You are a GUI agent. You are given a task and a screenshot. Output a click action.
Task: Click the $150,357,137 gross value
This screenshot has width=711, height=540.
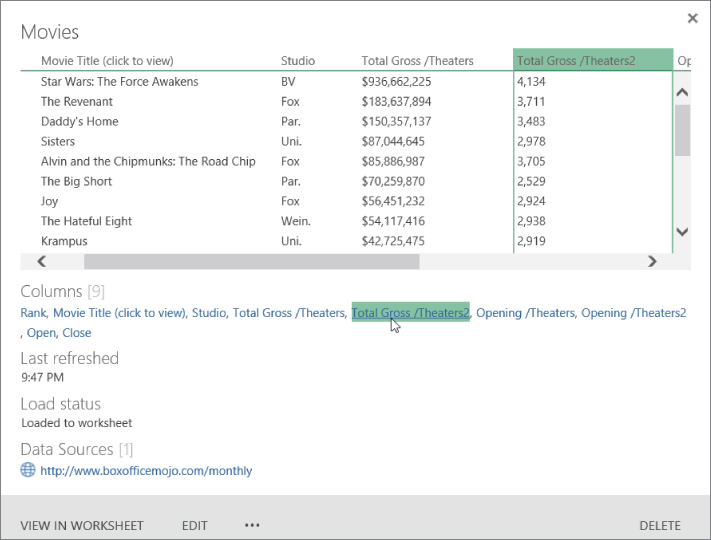[396, 122]
